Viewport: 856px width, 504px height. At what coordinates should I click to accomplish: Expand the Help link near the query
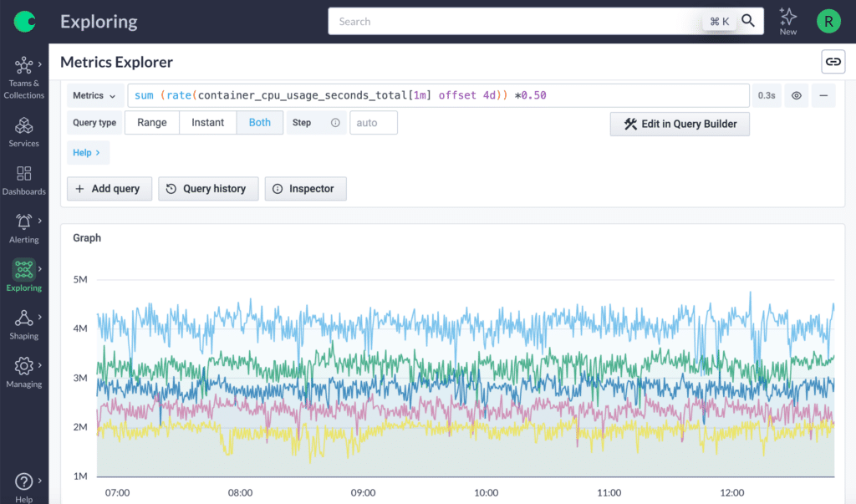tap(88, 152)
